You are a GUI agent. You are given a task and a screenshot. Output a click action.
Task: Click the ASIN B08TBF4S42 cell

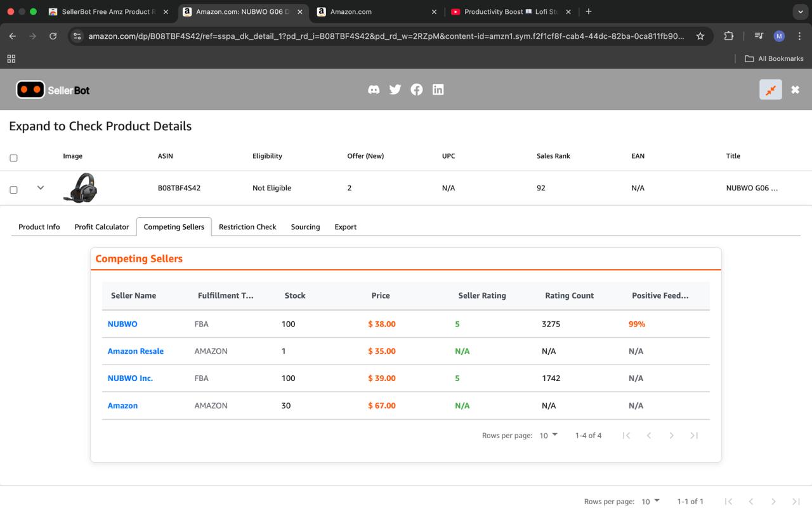point(179,188)
